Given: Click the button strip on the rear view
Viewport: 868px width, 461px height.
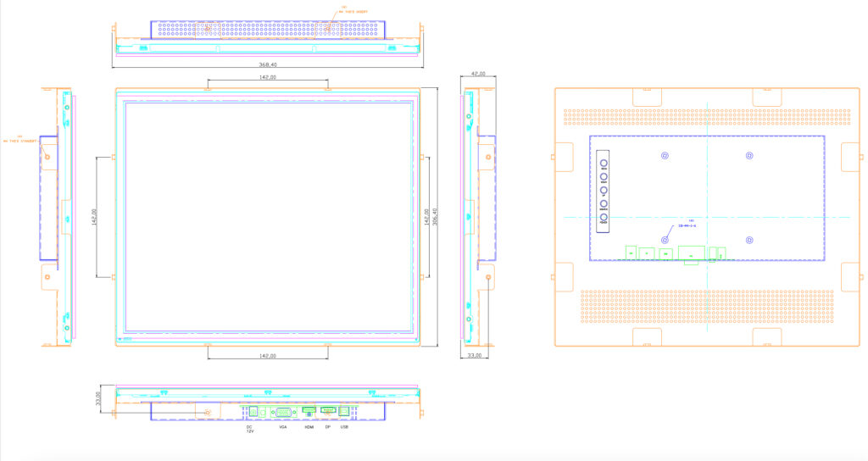Looking at the screenshot, I should pos(604,192).
